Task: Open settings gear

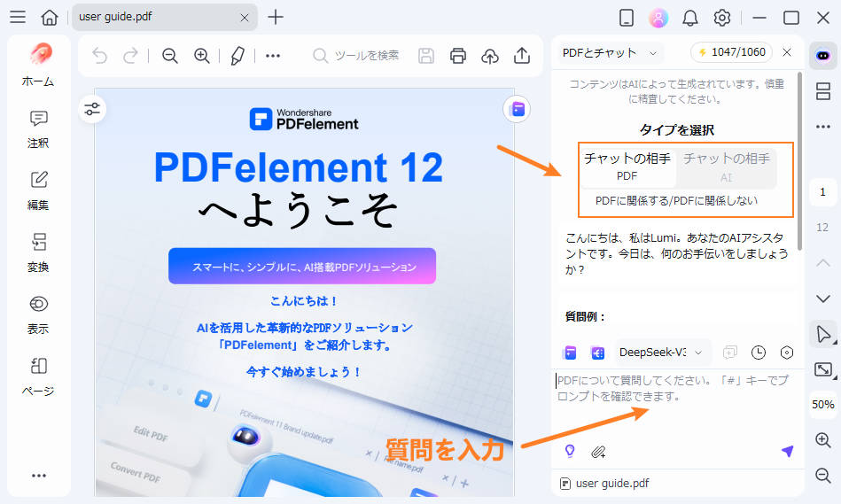Action: pyautogui.click(x=722, y=18)
